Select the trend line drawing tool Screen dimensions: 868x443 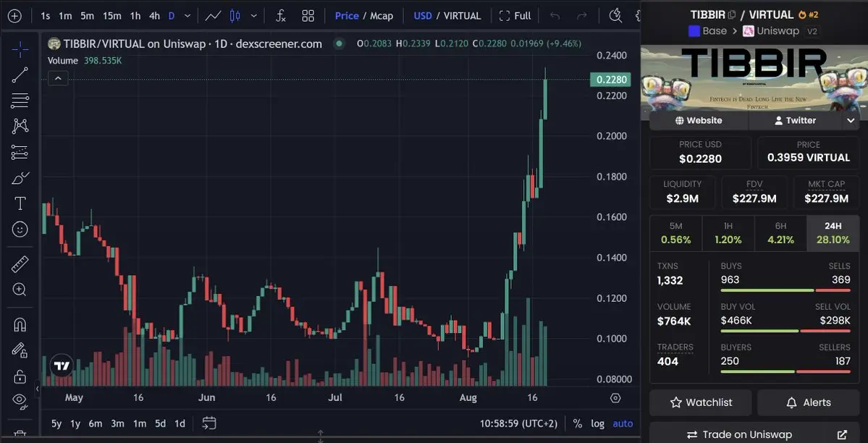coord(20,75)
